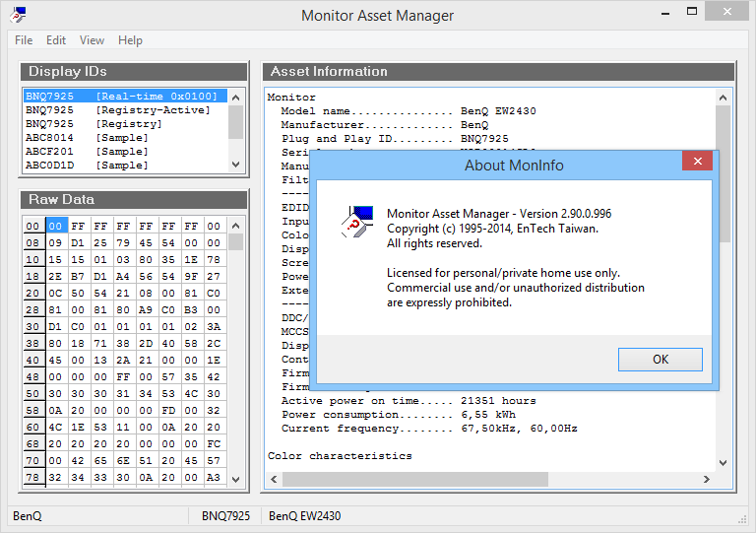Screen dimensions: 756x533
Task: Click Asset Information horizontal scroll right arrow
Action: [x=707, y=479]
